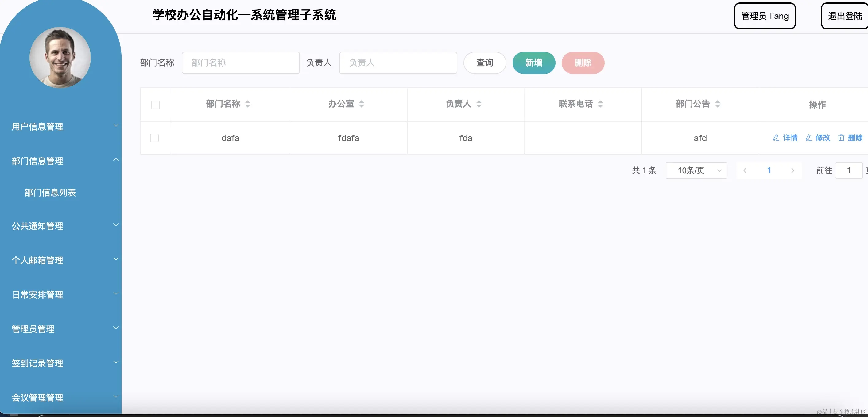Select 部门信息列表 in the sidebar
This screenshot has height=417, width=868.
click(x=51, y=193)
